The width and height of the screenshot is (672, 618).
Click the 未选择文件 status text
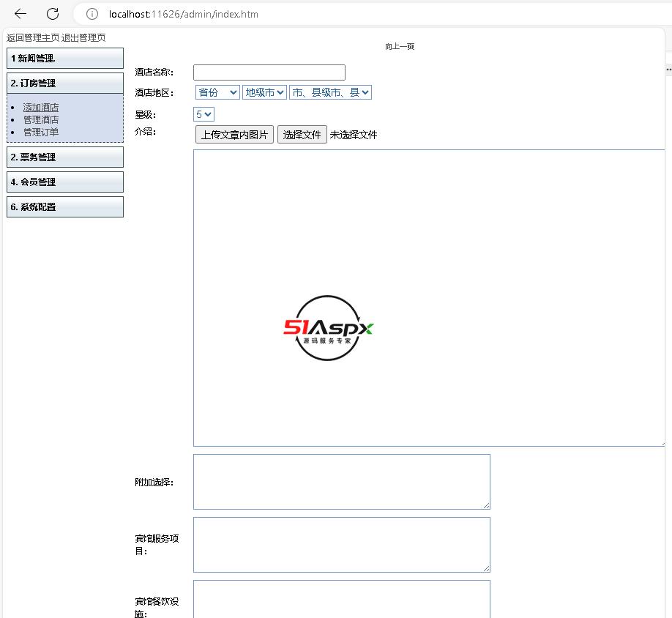354,135
